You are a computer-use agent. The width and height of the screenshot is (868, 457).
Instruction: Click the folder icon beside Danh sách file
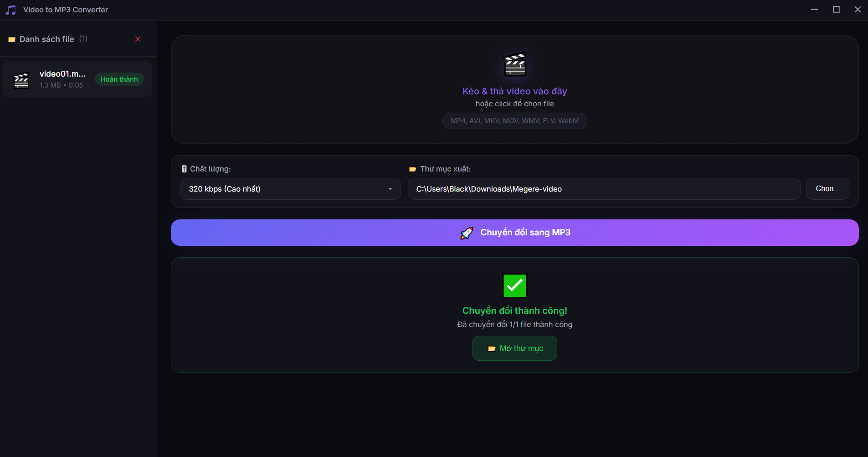[x=12, y=40]
